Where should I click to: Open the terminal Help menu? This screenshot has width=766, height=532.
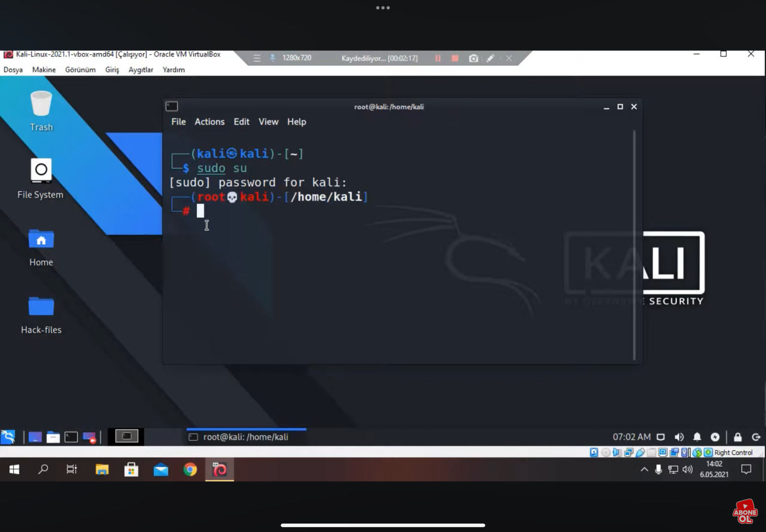[297, 122]
